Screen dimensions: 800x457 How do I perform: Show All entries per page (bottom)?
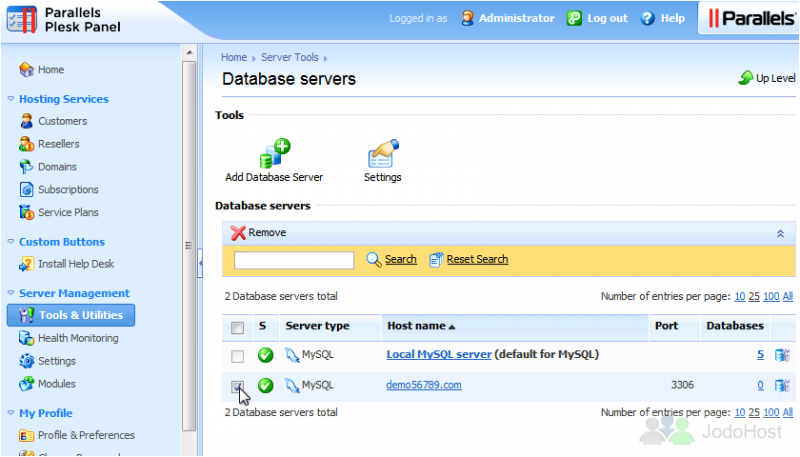coord(788,413)
